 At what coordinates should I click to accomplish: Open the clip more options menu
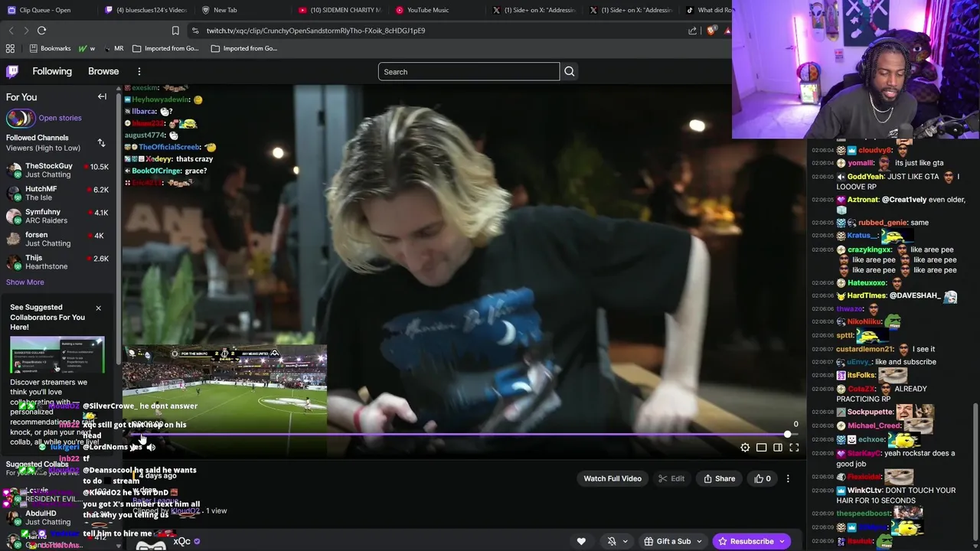[788, 479]
